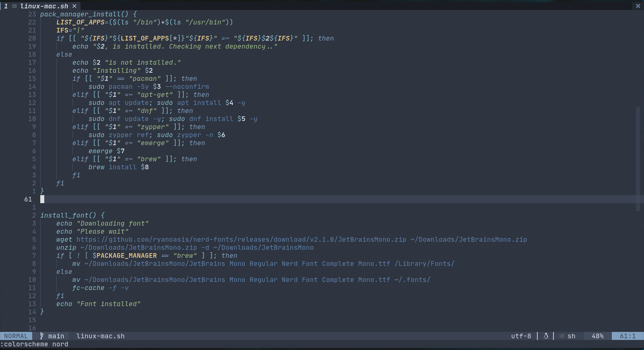Viewport: 644px width, 350px height.
Task: Click the pack_manager_install() function name
Action: [84, 14]
